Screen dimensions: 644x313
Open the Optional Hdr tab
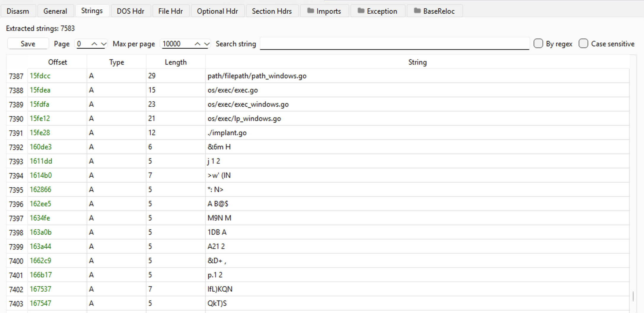point(217,11)
